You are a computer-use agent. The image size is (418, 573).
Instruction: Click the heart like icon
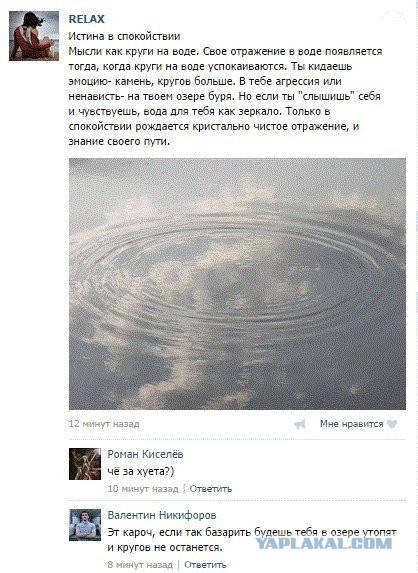pos(392,424)
